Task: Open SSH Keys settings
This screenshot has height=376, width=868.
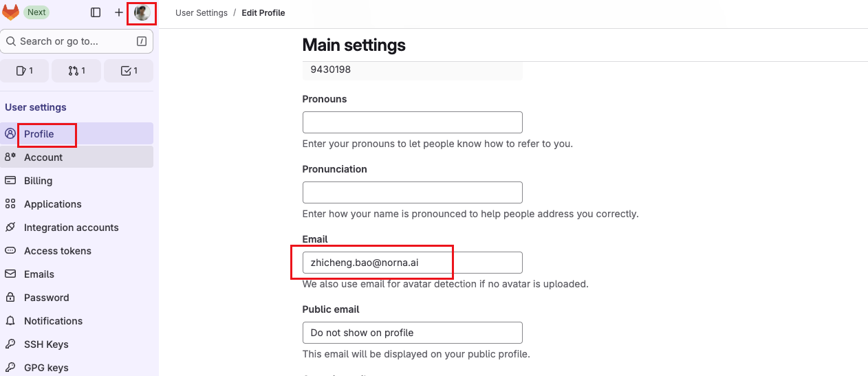Action: point(46,344)
